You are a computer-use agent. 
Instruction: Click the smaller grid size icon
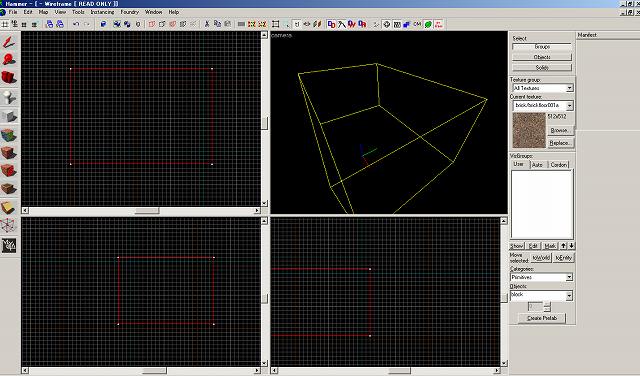(24, 24)
